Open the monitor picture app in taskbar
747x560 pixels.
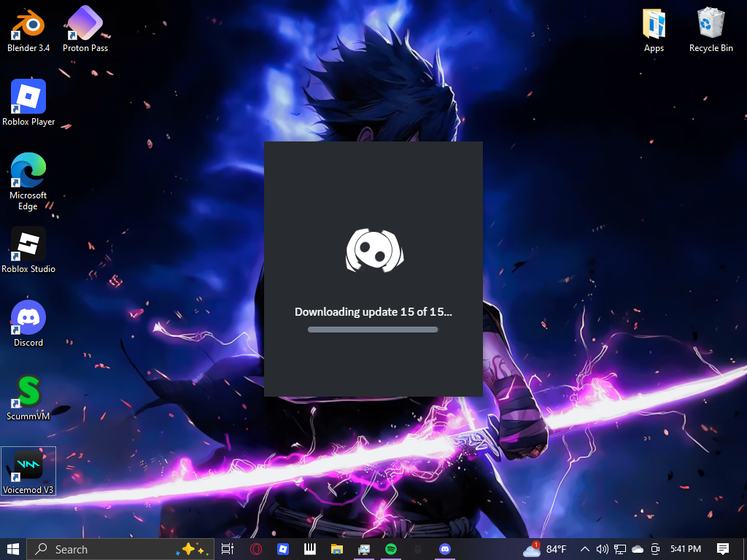pos(364,549)
